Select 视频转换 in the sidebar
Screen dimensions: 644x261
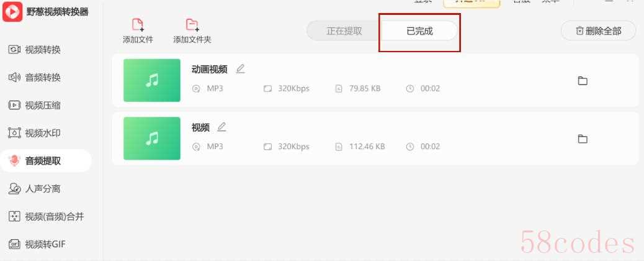(x=35, y=50)
